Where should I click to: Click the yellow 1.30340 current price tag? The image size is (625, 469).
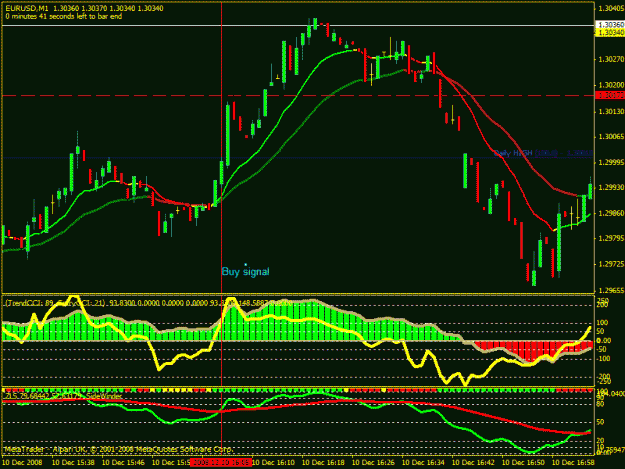pos(610,32)
